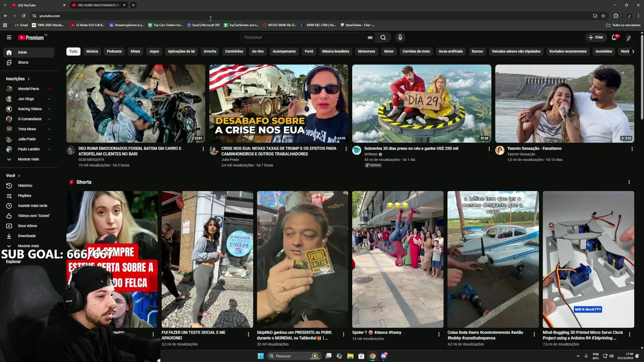This screenshot has height=362, width=644.
Task: Reload the page in Chrome
Action: (23, 16)
